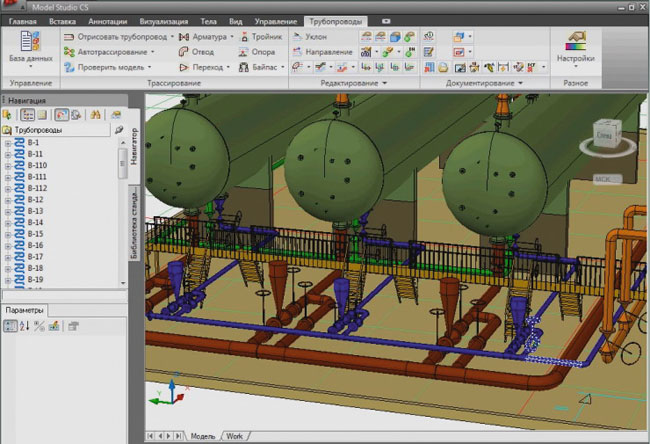Click the first import icon in Навигация toolbar
Screen dimensions: 650x444
pyautogui.click(x=7, y=114)
